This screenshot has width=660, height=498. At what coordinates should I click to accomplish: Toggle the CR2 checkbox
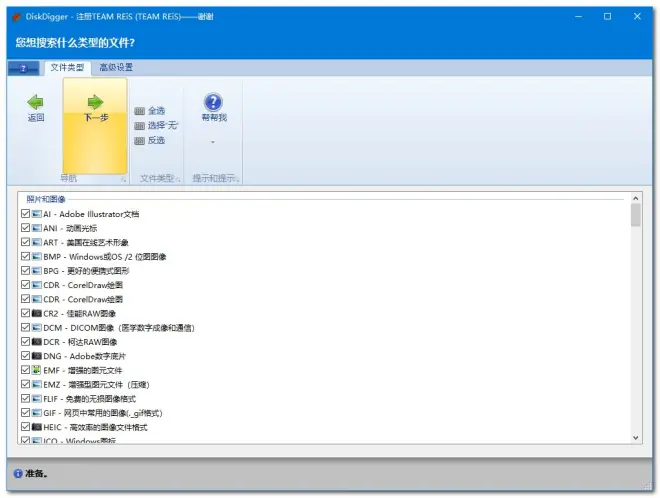pos(25,313)
